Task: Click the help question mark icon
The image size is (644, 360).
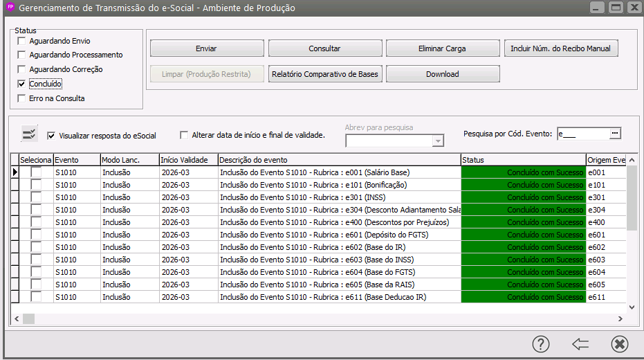Action: pos(540,344)
